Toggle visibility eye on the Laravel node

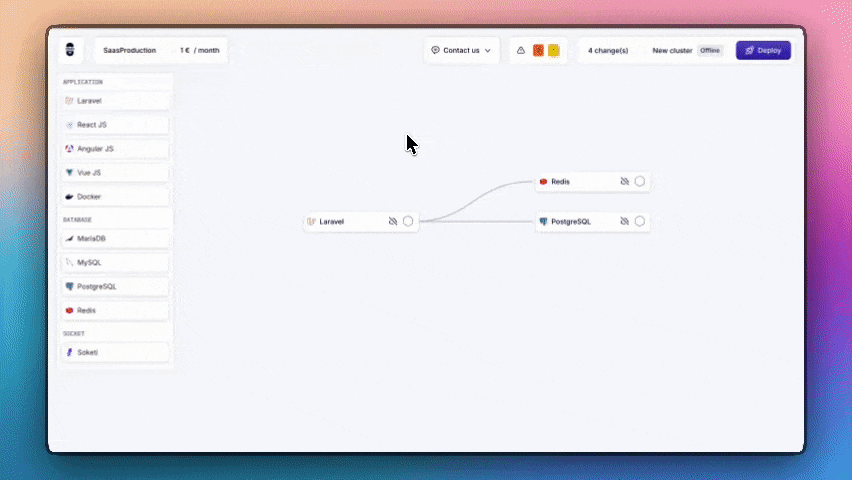coord(393,221)
